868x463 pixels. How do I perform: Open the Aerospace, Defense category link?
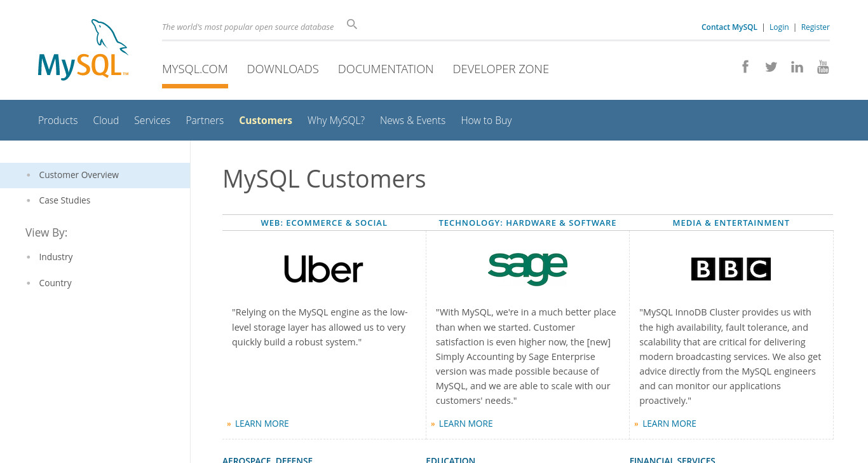coord(268,460)
